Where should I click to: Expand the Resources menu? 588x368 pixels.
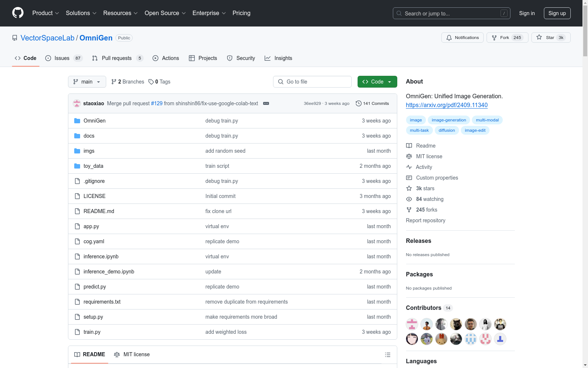click(120, 13)
